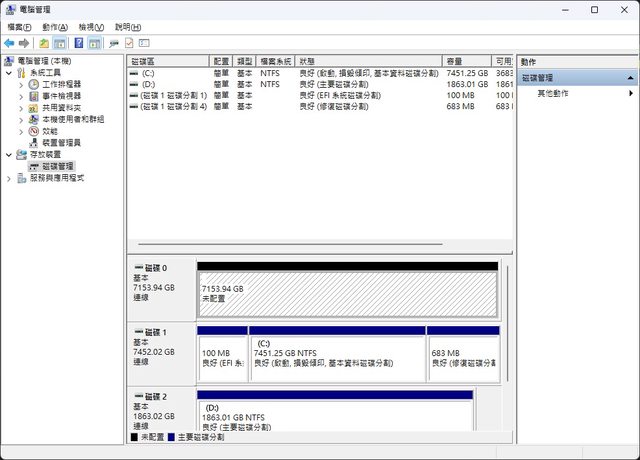This screenshot has width=640, height=460.
Task: Select 事件檢視器 in the tree
Action: point(61,96)
